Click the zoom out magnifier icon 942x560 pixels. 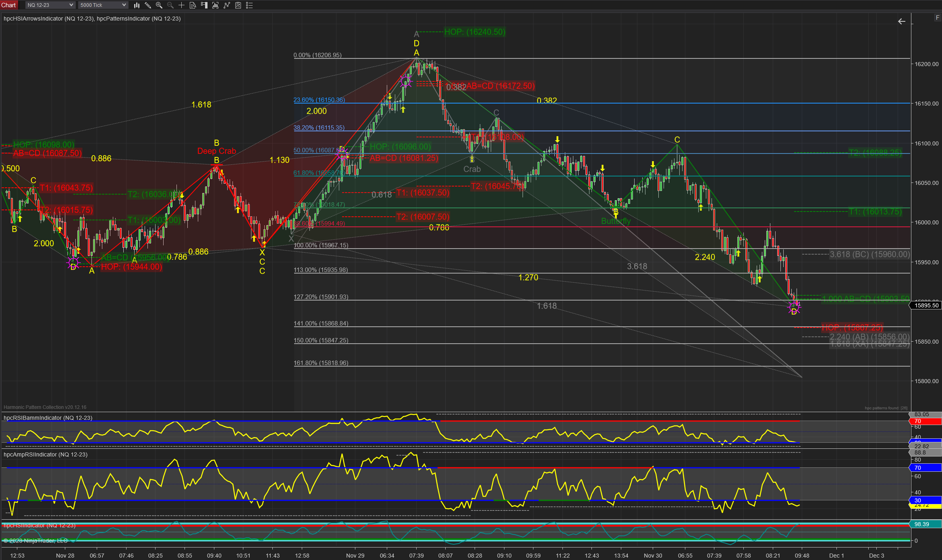pyautogui.click(x=170, y=5)
